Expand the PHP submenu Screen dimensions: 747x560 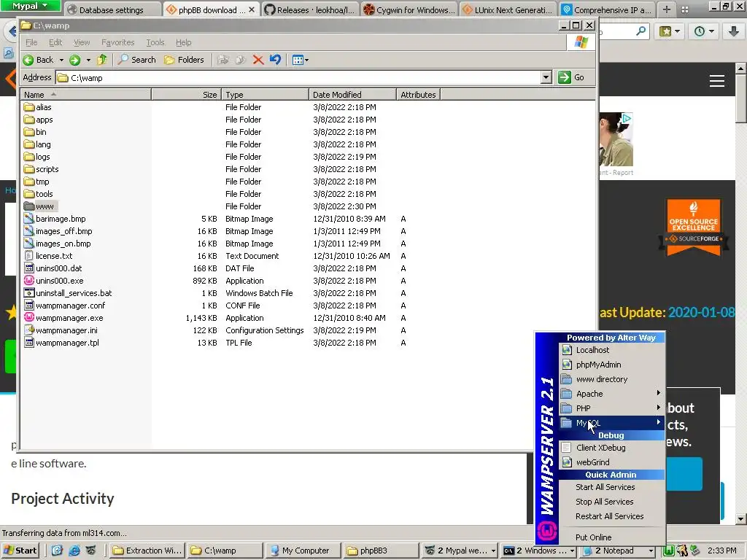pyautogui.click(x=612, y=408)
